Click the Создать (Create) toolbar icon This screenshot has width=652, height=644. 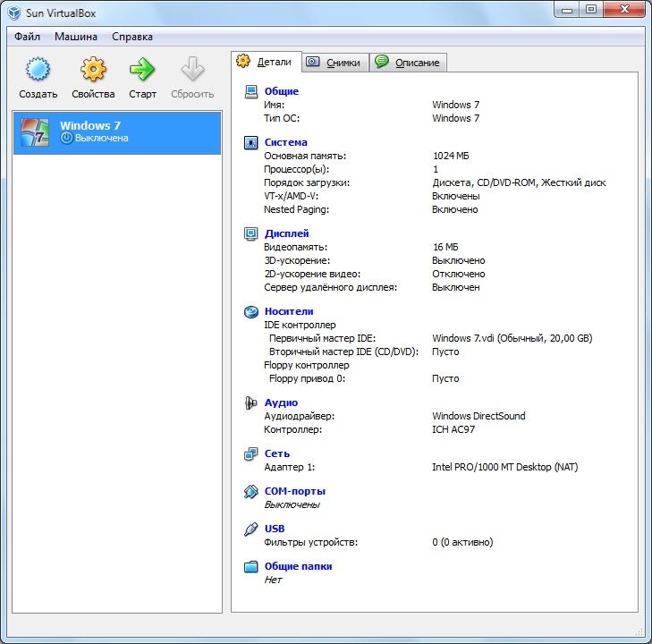pyautogui.click(x=38, y=71)
